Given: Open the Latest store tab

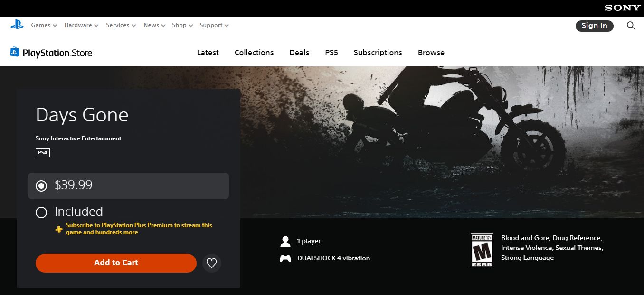Looking at the screenshot, I should click(208, 53).
